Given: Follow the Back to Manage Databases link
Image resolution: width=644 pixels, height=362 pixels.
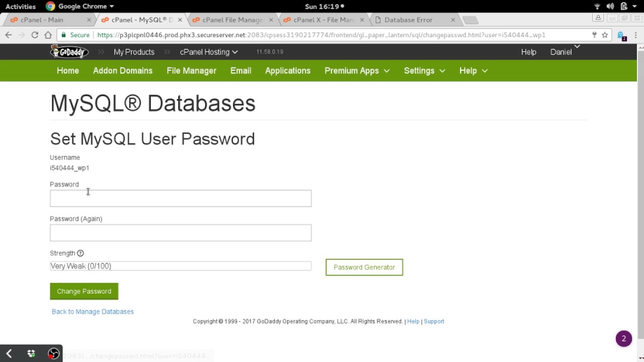Looking at the screenshot, I should tap(93, 312).
